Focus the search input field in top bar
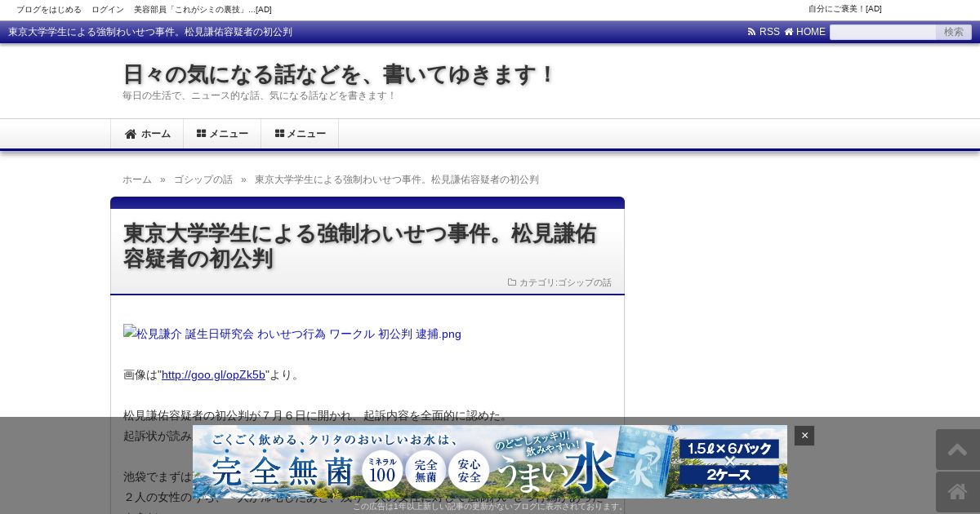Viewport: 980px width, 514px height. tap(883, 32)
